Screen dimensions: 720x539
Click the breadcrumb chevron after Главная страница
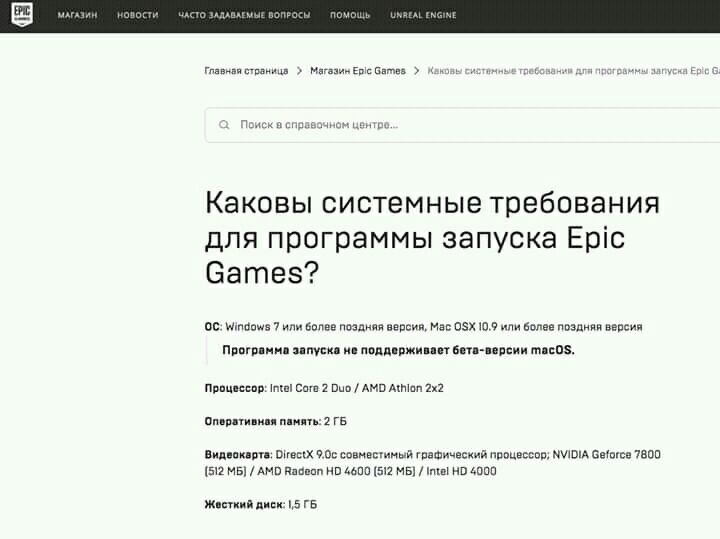click(x=299, y=71)
